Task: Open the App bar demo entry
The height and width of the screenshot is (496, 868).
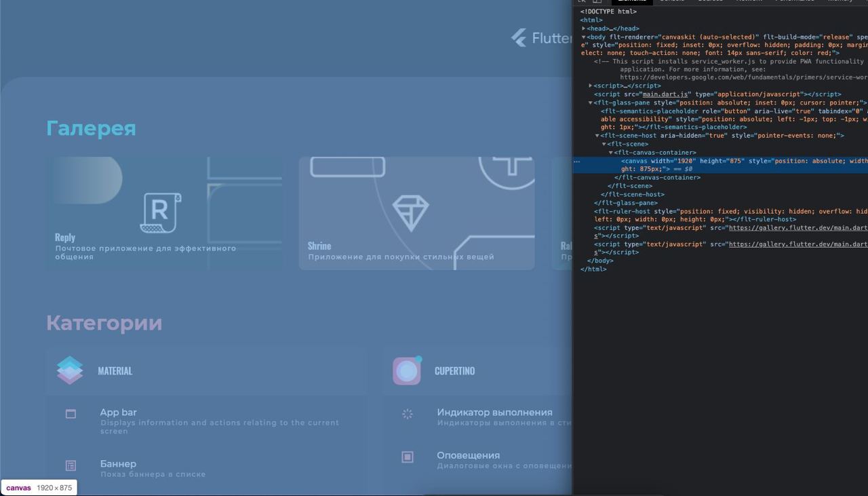Action: click(x=206, y=421)
